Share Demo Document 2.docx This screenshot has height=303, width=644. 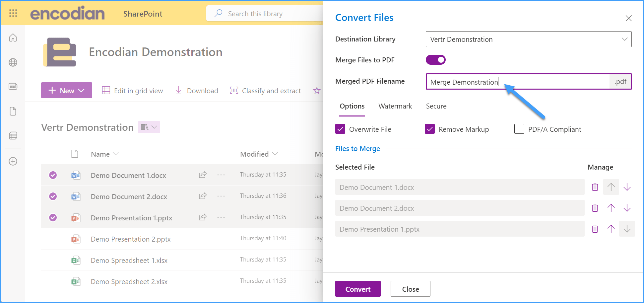point(203,196)
